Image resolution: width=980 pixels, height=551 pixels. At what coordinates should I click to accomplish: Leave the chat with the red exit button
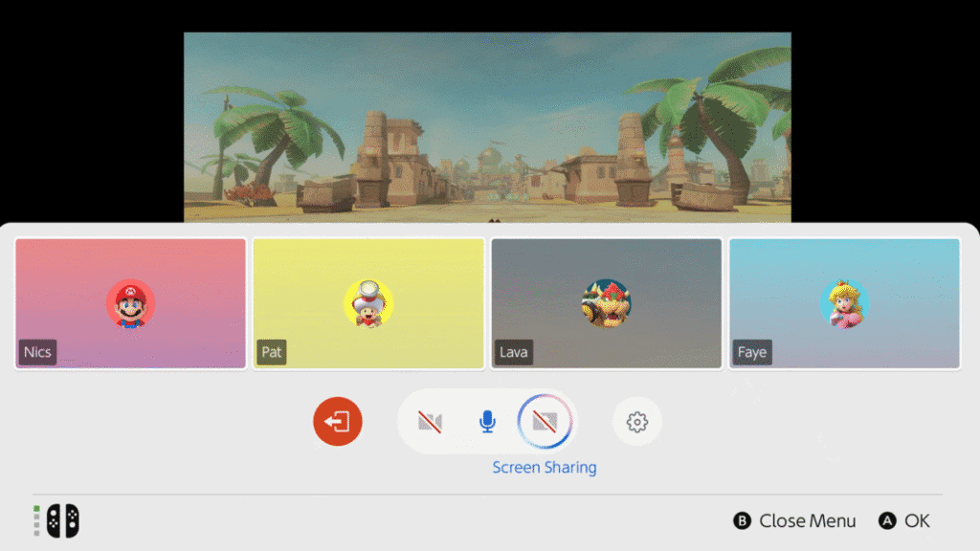(x=338, y=422)
